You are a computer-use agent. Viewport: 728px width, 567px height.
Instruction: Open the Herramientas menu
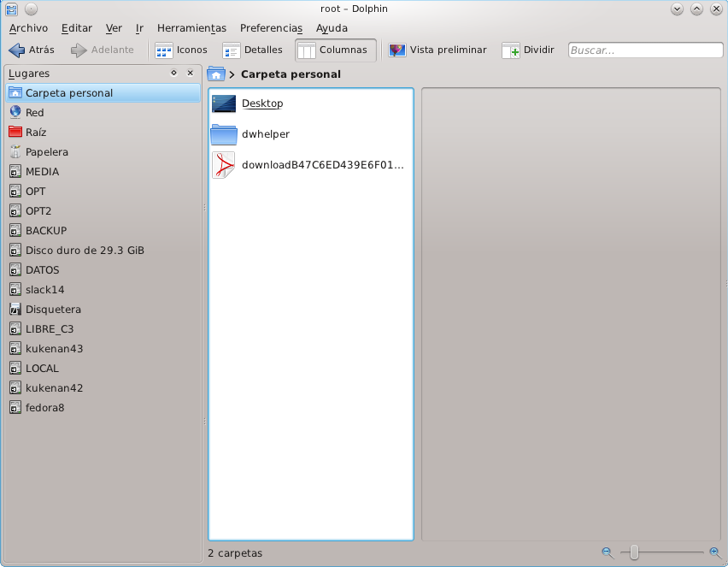(x=191, y=27)
